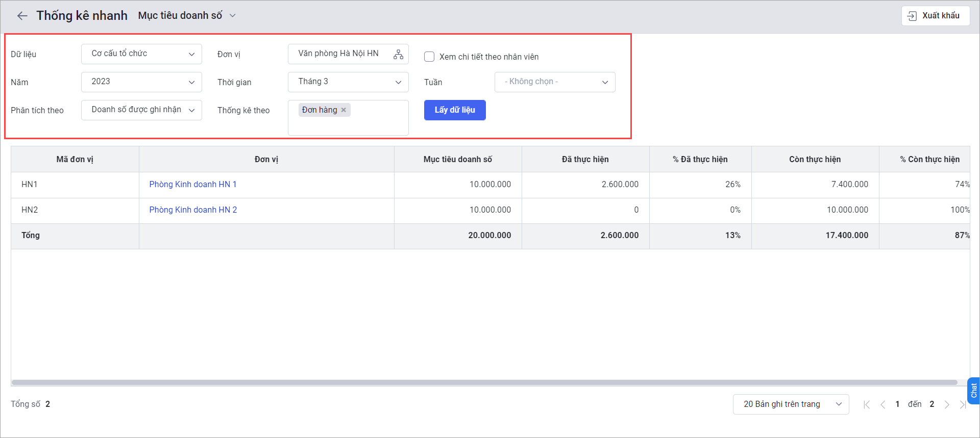Click the horizontal scrollbar under the table

pyautogui.click(x=484, y=382)
